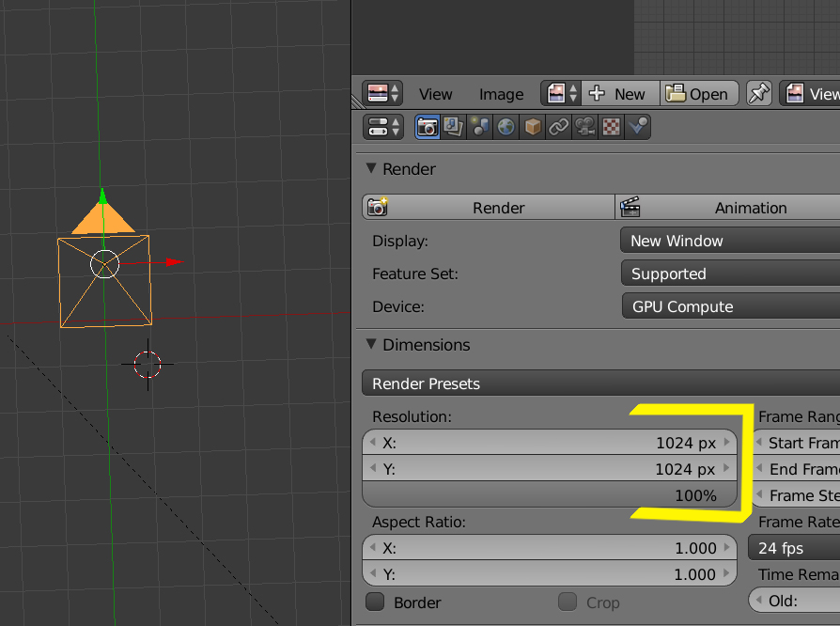Open the Scene properties tab
The image size is (840, 626).
point(480,127)
